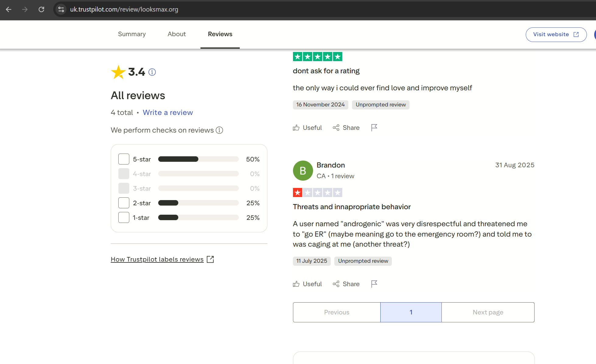Screen dimensions: 596x364
Task: Go back using the browser back arrow
Action: click(x=9, y=9)
